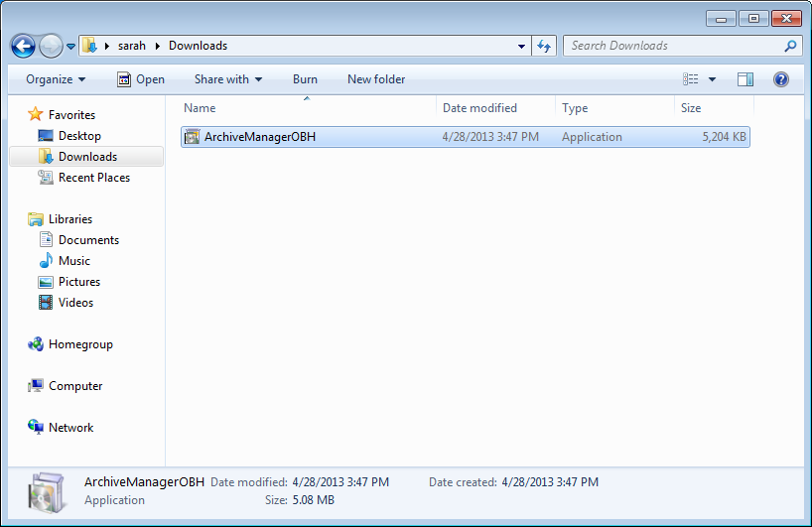Click the Date created value in details pane

[550, 482]
